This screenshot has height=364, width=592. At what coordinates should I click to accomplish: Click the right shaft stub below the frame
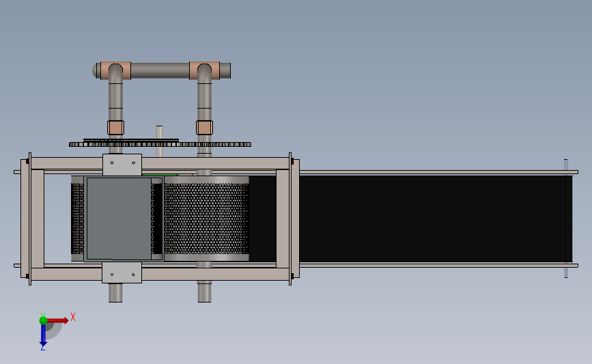pos(204,292)
